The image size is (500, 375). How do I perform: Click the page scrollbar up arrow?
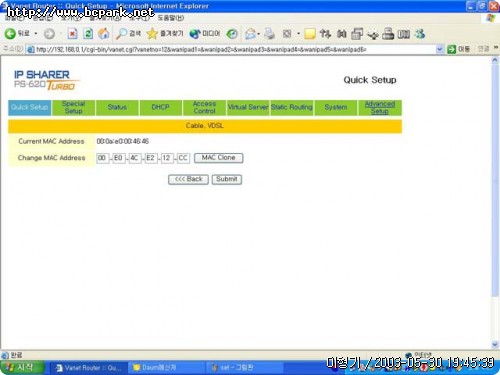495,61
